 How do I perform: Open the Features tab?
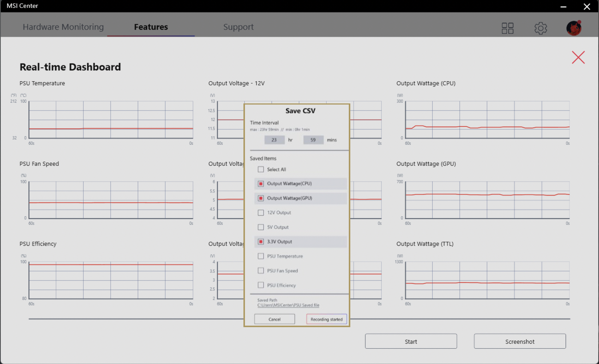click(x=151, y=27)
